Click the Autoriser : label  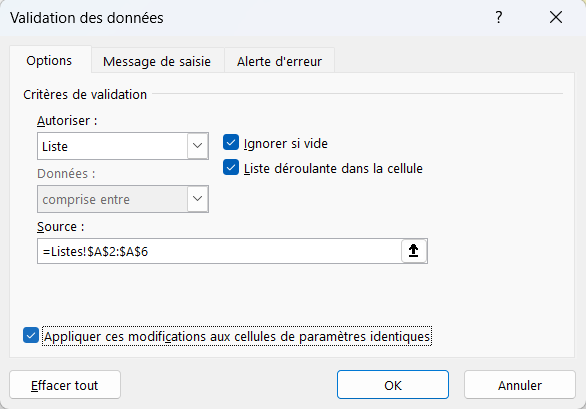coord(67,121)
